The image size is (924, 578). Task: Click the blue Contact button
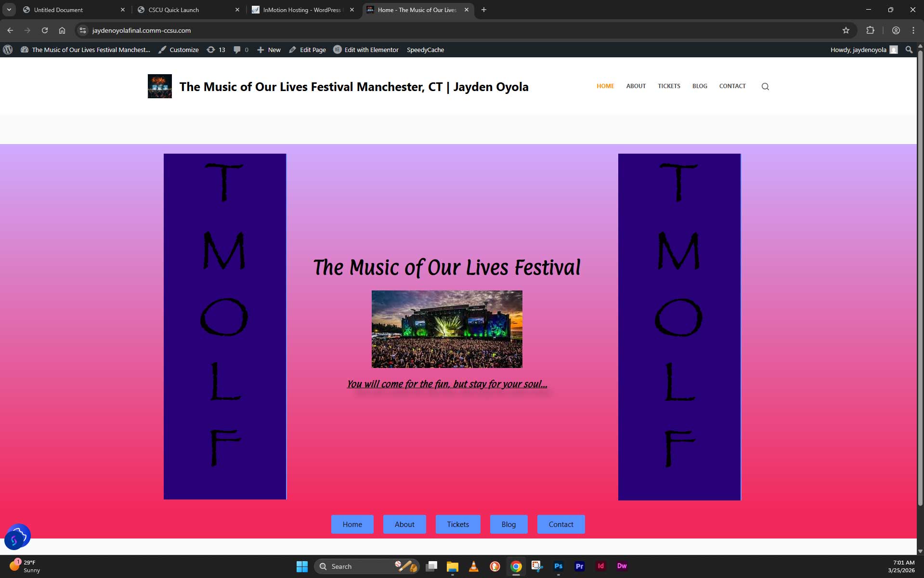point(560,524)
